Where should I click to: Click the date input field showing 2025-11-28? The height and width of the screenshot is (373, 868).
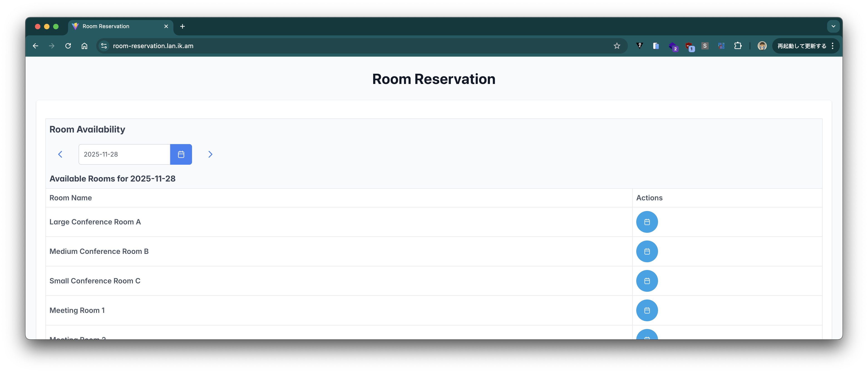pos(124,154)
